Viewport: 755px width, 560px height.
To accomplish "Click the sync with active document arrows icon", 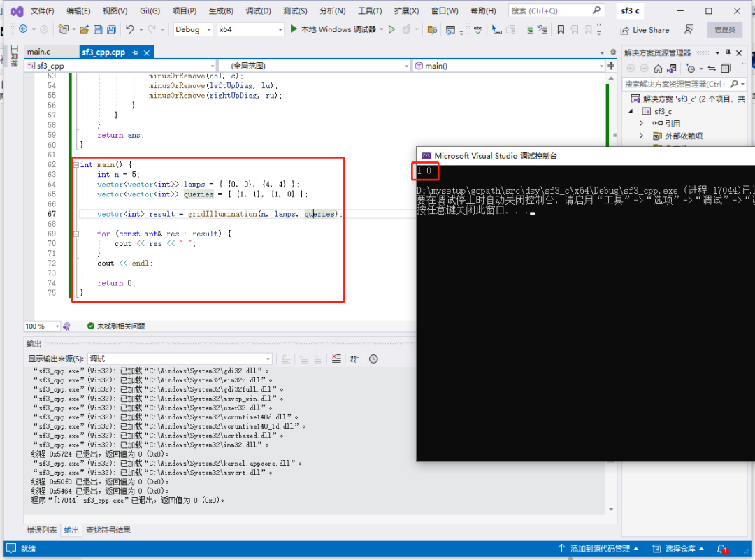I will [x=712, y=69].
